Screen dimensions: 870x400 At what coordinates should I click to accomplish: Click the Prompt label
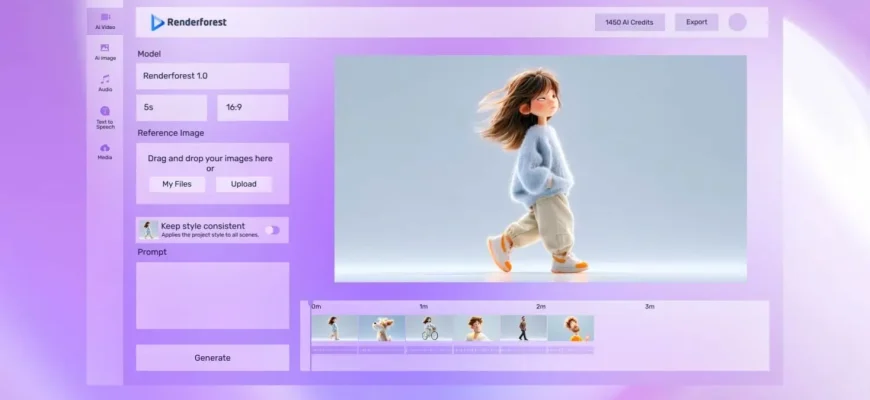(x=152, y=252)
